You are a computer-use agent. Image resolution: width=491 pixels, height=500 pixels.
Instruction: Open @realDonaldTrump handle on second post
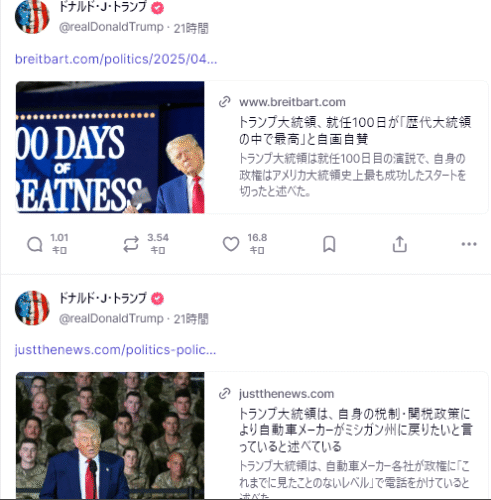(111, 319)
